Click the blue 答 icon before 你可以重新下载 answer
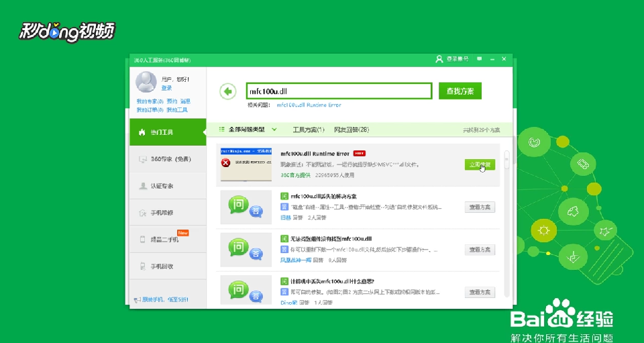644x343 pixels. [284, 249]
